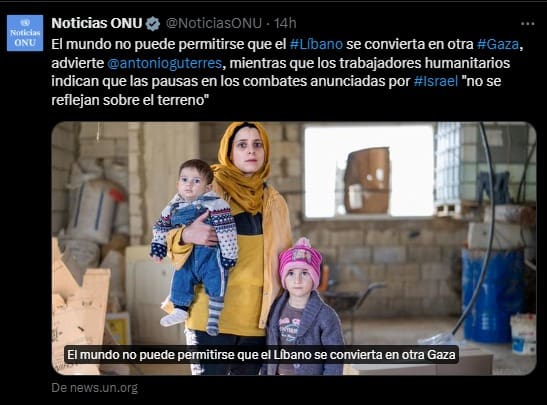
Task: Visit the @antonioguterres mention
Action: click(x=165, y=63)
